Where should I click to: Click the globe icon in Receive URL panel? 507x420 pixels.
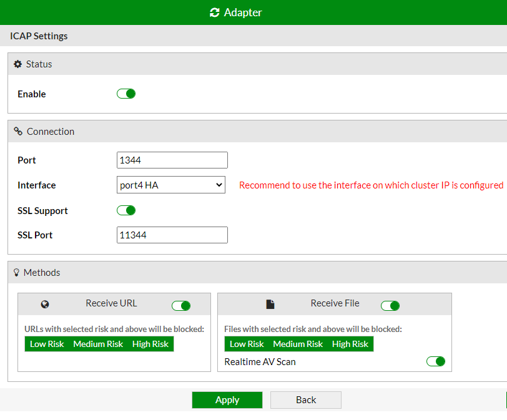(45, 305)
